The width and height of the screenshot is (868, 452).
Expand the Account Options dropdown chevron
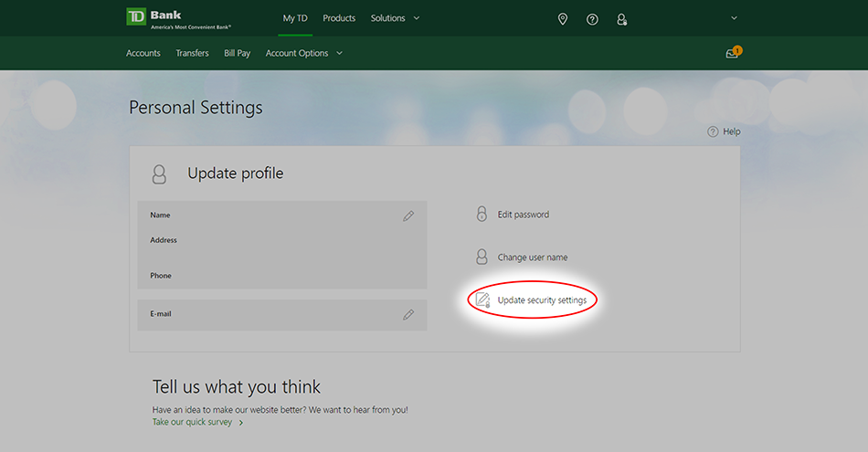pyautogui.click(x=339, y=53)
